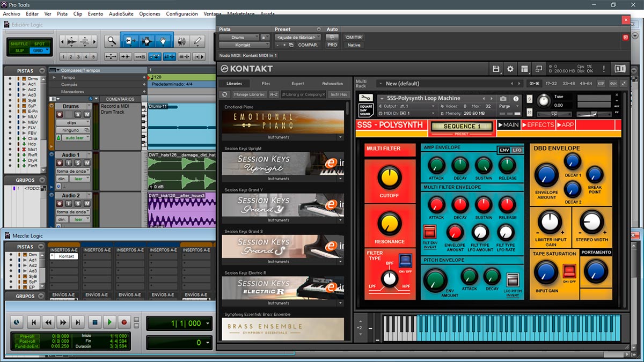644x362 pixels.
Task: Open main counter format dropdown arrow
Action: click(207, 323)
